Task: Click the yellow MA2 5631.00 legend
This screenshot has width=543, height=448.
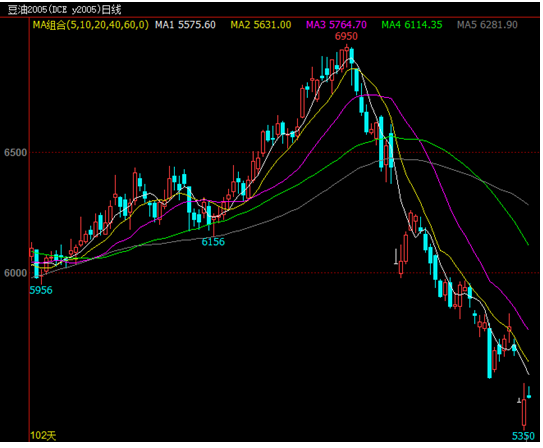Action: pos(261,25)
